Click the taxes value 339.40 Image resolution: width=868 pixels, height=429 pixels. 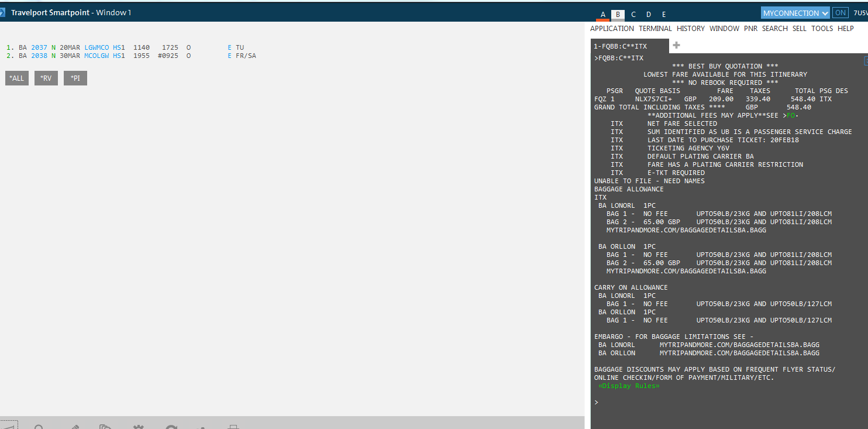(758, 99)
